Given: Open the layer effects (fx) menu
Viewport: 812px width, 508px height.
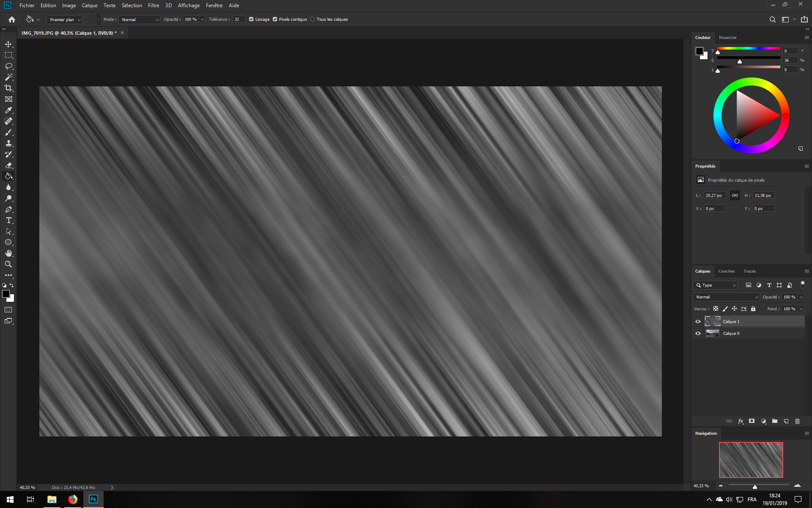Looking at the screenshot, I should [741, 421].
